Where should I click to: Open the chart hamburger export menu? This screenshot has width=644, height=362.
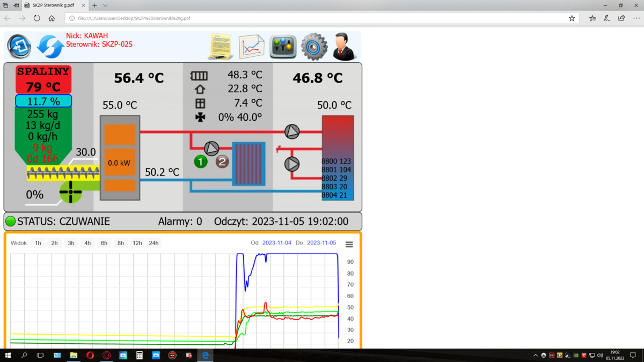349,245
